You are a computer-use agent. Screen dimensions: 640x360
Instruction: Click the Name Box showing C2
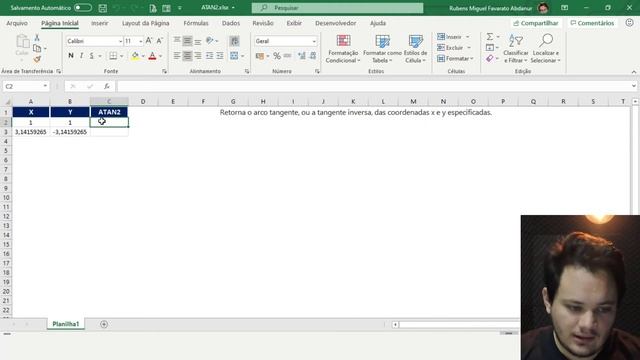(x=26, y=86)
